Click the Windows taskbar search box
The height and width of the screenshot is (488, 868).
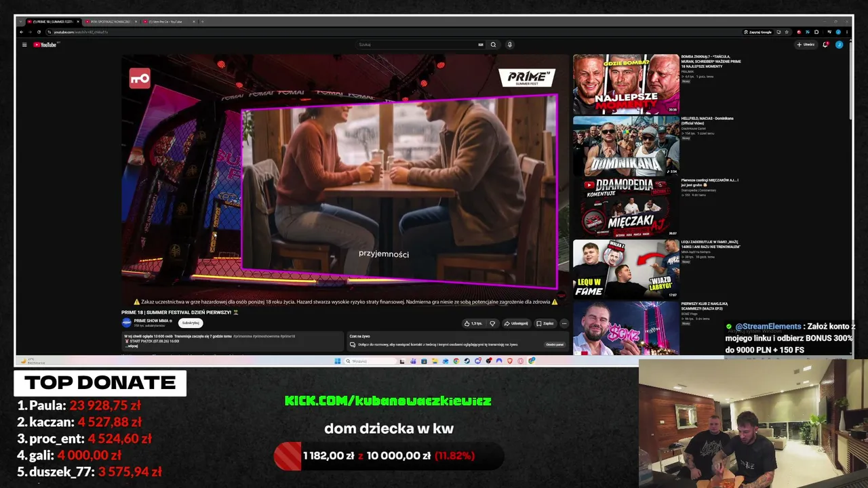[370, 361]
